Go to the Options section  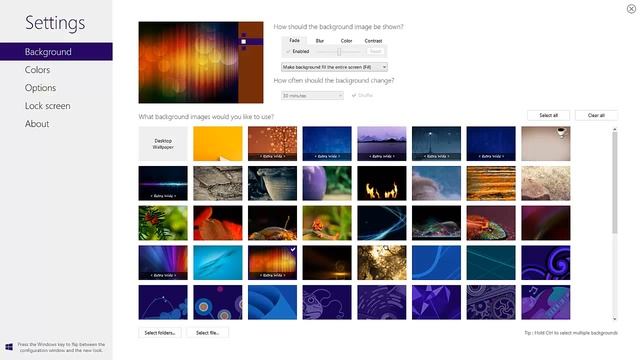coord(40,88)
